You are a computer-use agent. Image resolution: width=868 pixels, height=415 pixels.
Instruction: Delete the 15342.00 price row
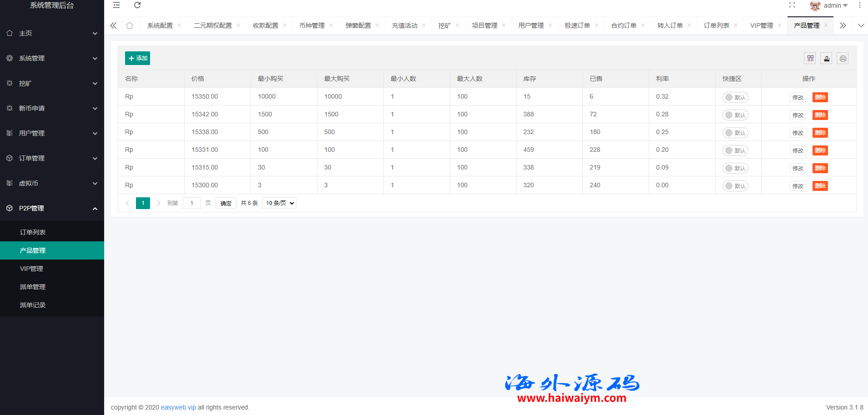(x=820, y=115)
